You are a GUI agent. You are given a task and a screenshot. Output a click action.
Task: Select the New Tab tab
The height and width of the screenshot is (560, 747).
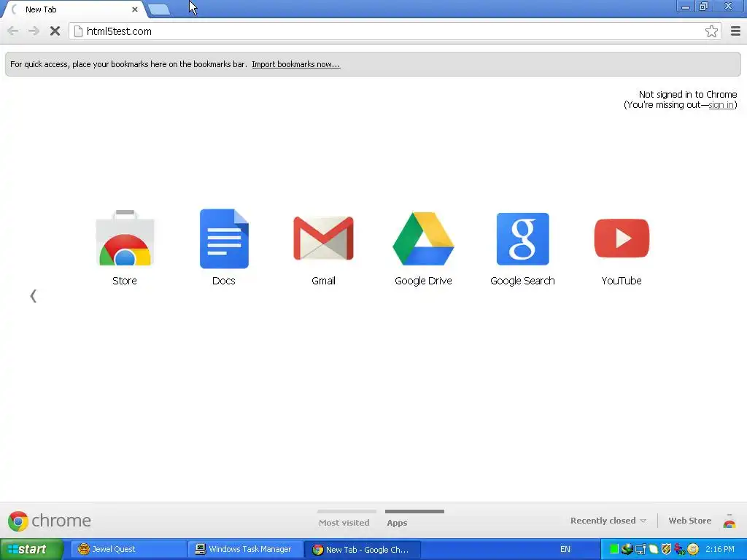point(74,9)
